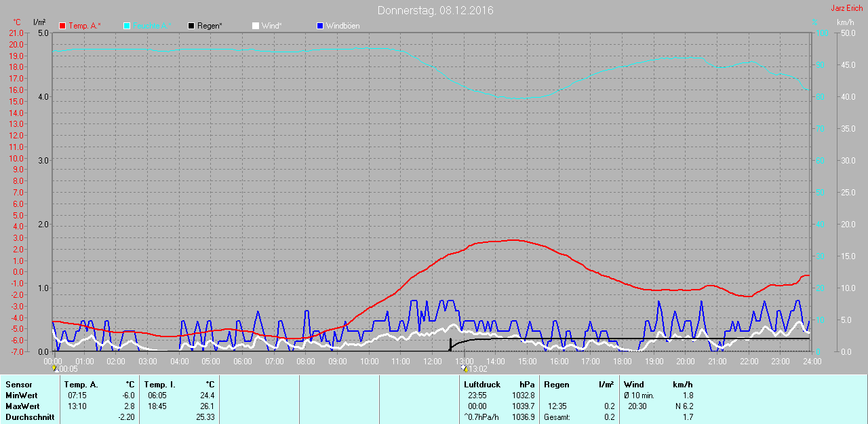Image resolution: width=868 pixels, height=424 pixels.
Task: Select the Temp. A. column header
Action: (x=81, y=385)
